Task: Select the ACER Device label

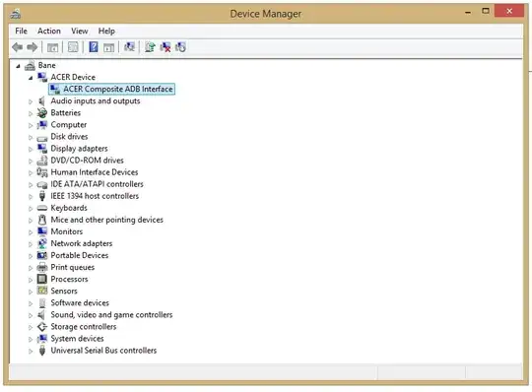Action: [x=73, y=77]
